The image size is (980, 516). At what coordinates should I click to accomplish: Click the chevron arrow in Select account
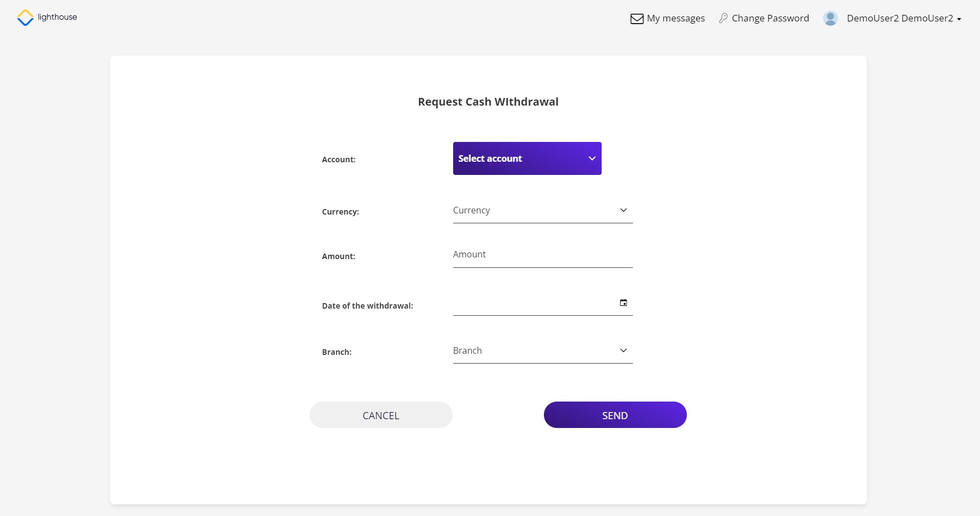click(592, 158)
